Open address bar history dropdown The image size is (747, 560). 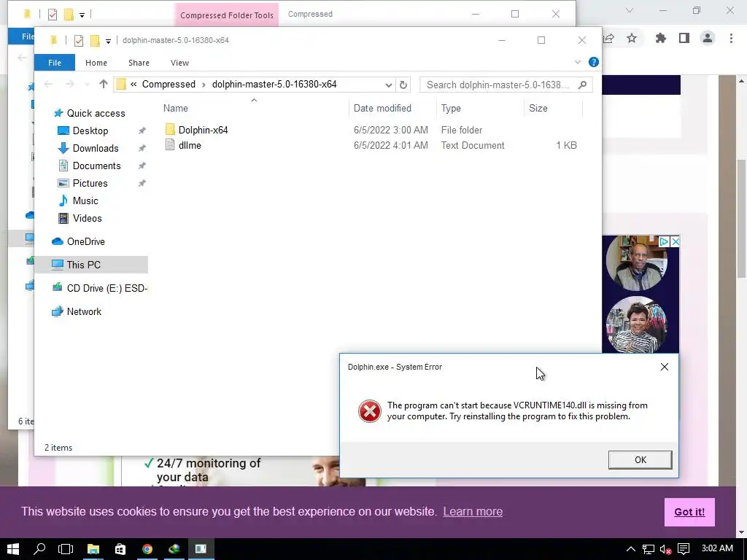pyautogui.click(x=388, y=85)
